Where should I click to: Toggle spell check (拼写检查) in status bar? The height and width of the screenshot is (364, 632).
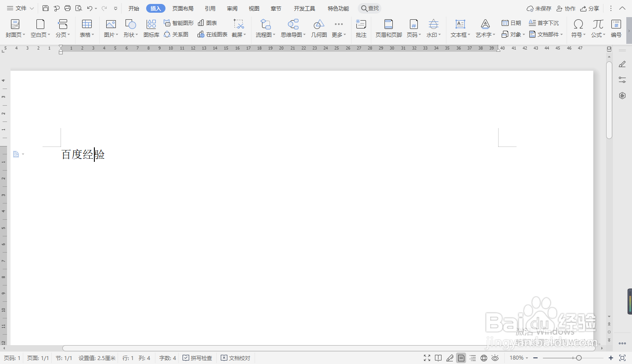(x=197, y=358)
